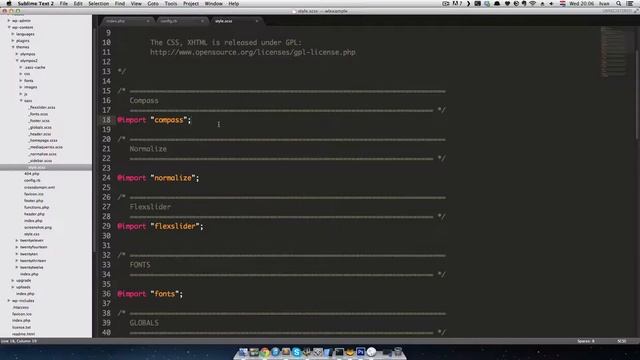Screen dimensions: 640x360
Task: Close the style.scss tab
Action: coord(257,21)
